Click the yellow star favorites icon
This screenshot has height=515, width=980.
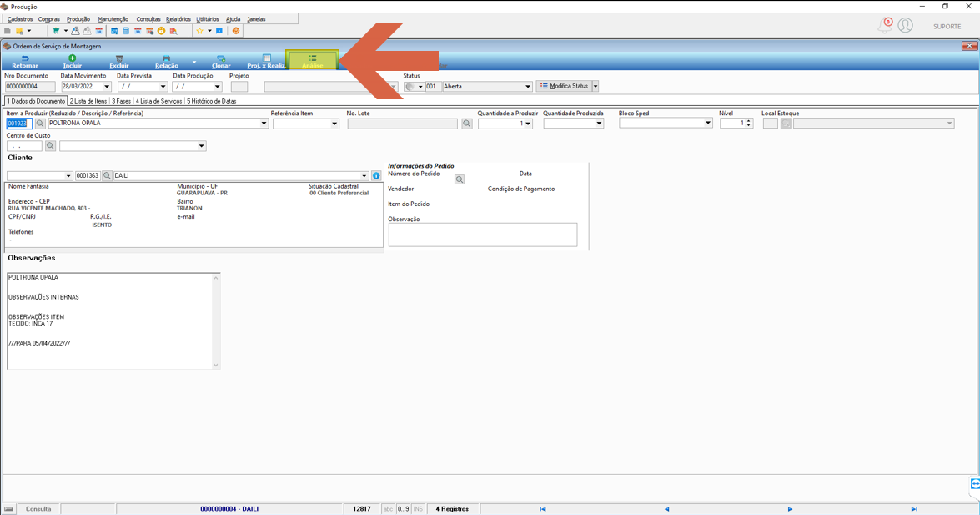point(200,31)
